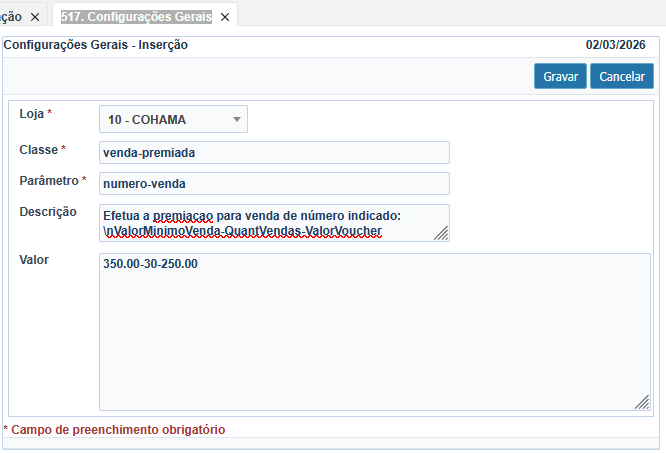The width and height of the screenshot is (666, 453).
Task: Click the underlined ValorMinimoVenda-QuantVendas-ValorVoucher text
Action: (x=244, y=231)
